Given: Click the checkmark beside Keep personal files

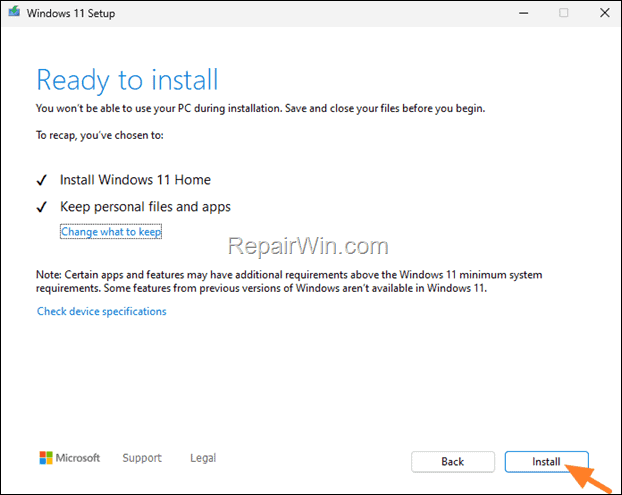Looking at the screenshot, I should pyautogui.click(x=42, y=207).
